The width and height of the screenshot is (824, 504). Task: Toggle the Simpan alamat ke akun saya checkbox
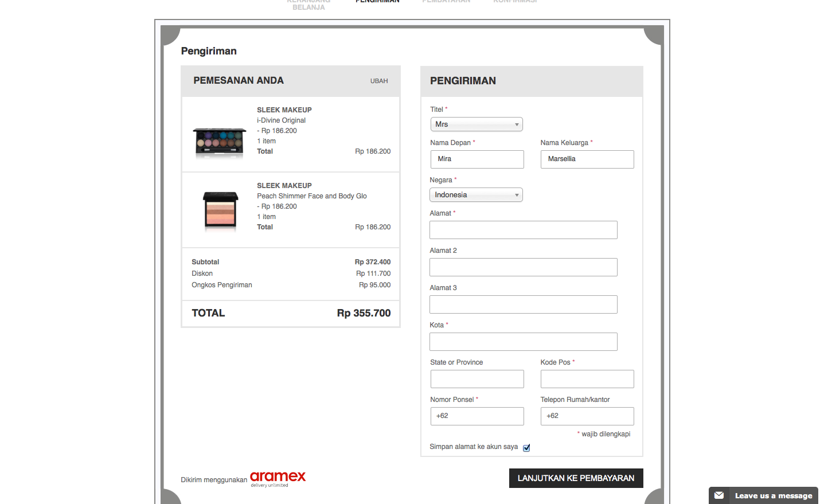click(x=526, y=448)
